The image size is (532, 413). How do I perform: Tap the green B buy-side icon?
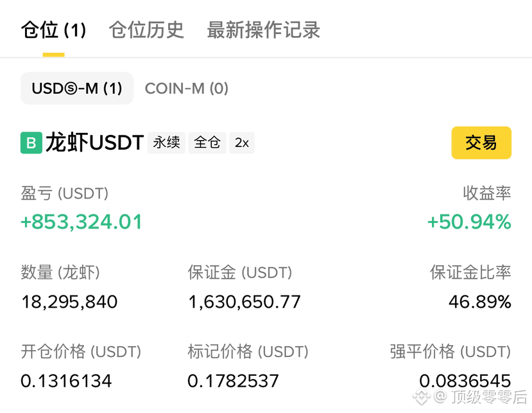31,143
